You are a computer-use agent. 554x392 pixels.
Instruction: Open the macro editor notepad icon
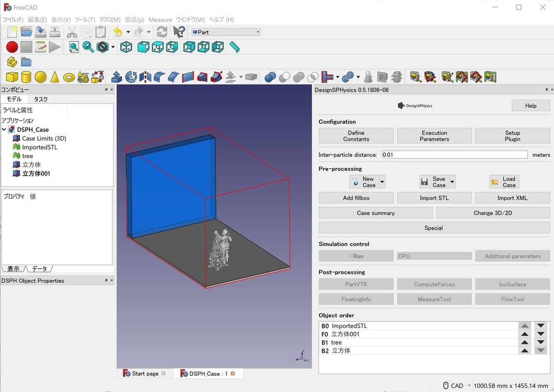click(41, 47)
